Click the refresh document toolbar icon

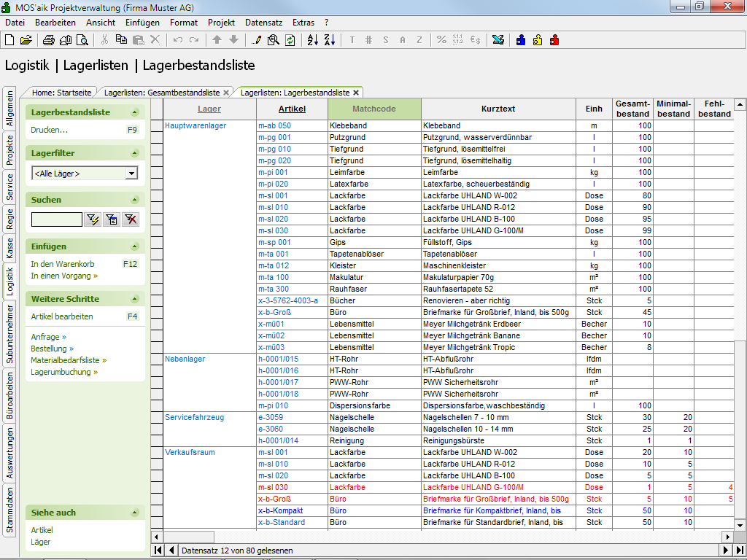click(x=290, y=40)
